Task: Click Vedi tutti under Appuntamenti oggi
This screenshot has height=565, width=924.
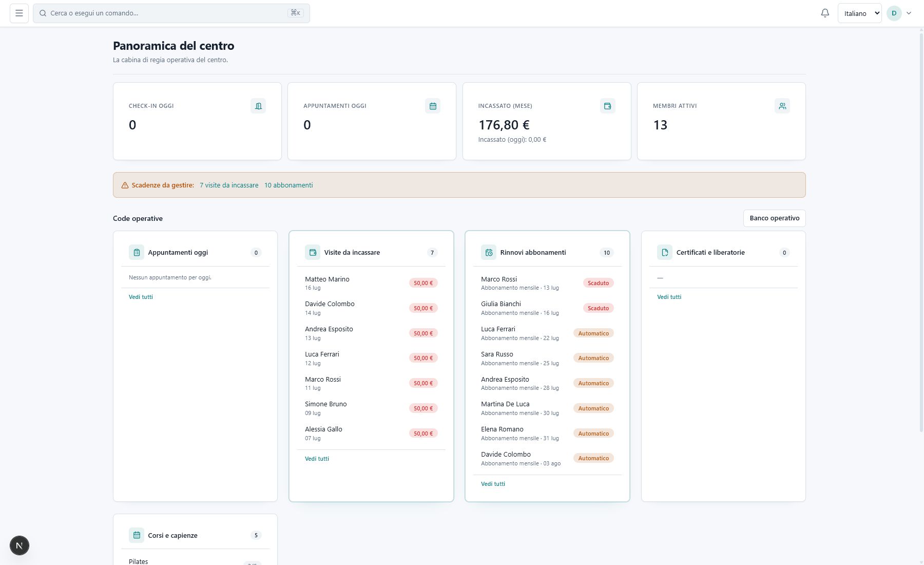Action: (141, 297)
